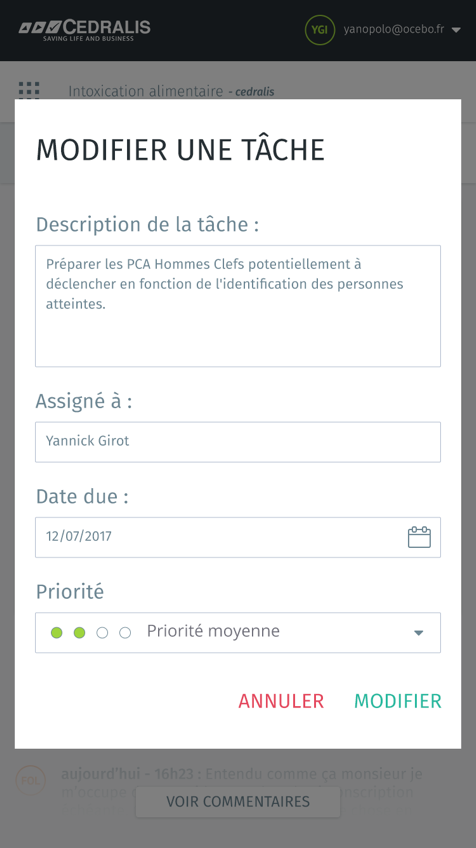
Task: Click the first green priority dot
Action: 56,632
